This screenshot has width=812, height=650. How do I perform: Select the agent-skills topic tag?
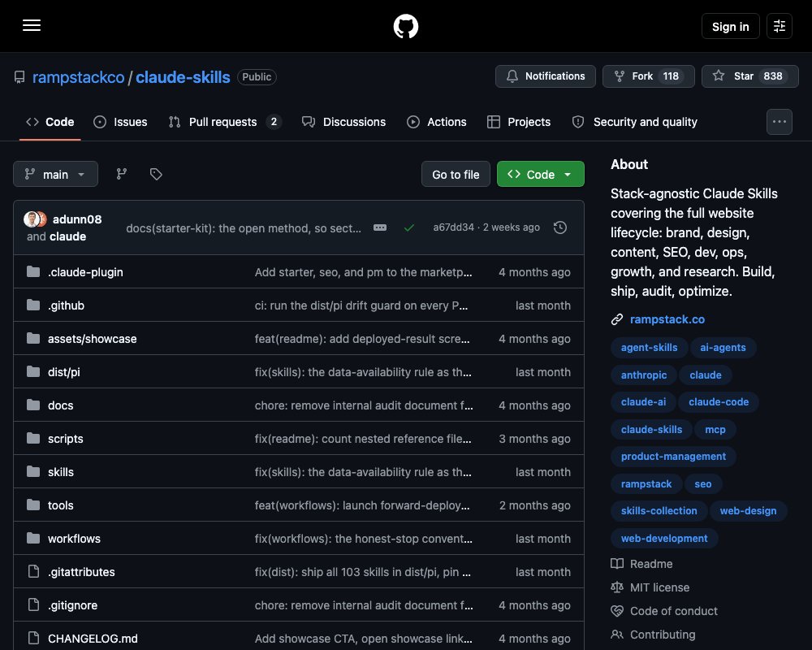point(649,347)
